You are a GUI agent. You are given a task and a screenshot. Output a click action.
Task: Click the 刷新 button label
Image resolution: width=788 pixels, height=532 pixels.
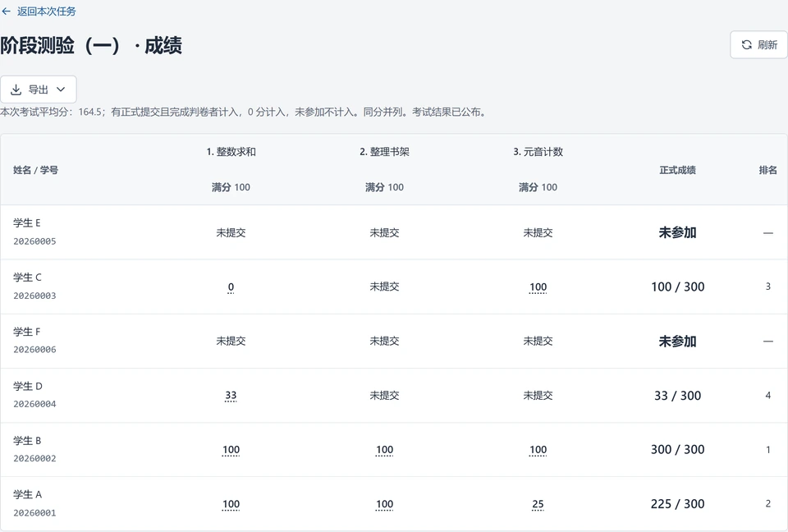767,45
